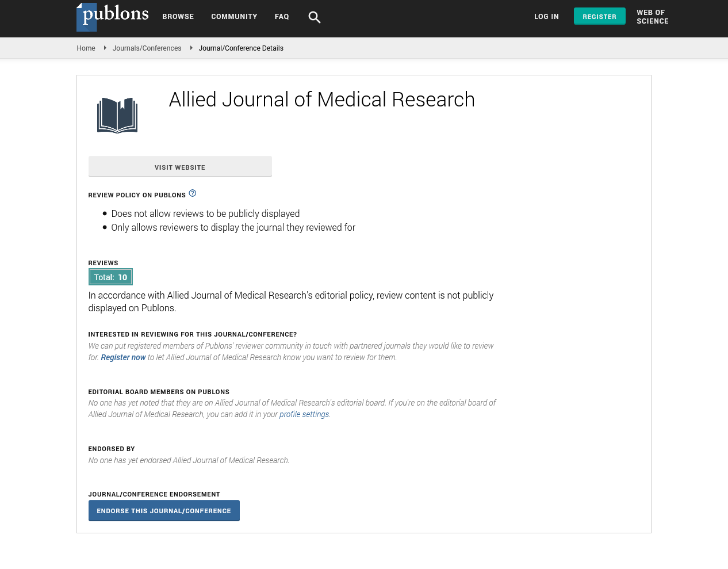
Task: Open the profile settings link
Action: pyautogui.click(x=304, y=414)
